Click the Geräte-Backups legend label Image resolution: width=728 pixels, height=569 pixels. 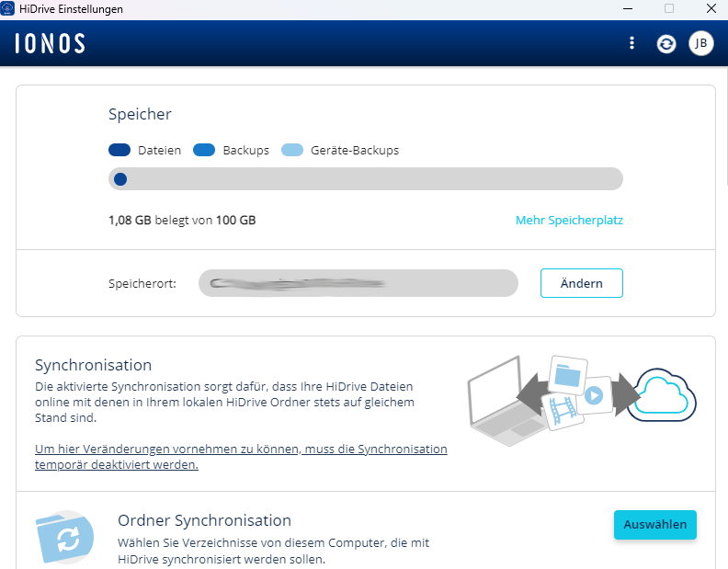coord(355,151)
